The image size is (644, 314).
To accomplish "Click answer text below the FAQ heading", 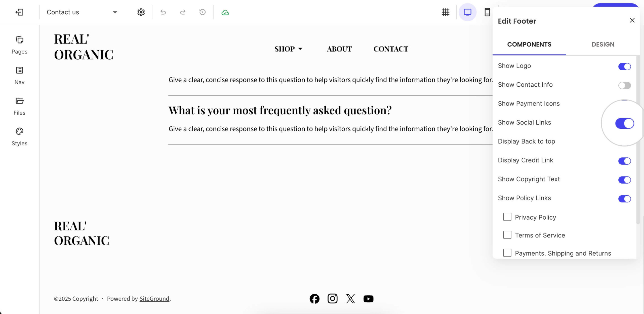I will pos(331,129).
